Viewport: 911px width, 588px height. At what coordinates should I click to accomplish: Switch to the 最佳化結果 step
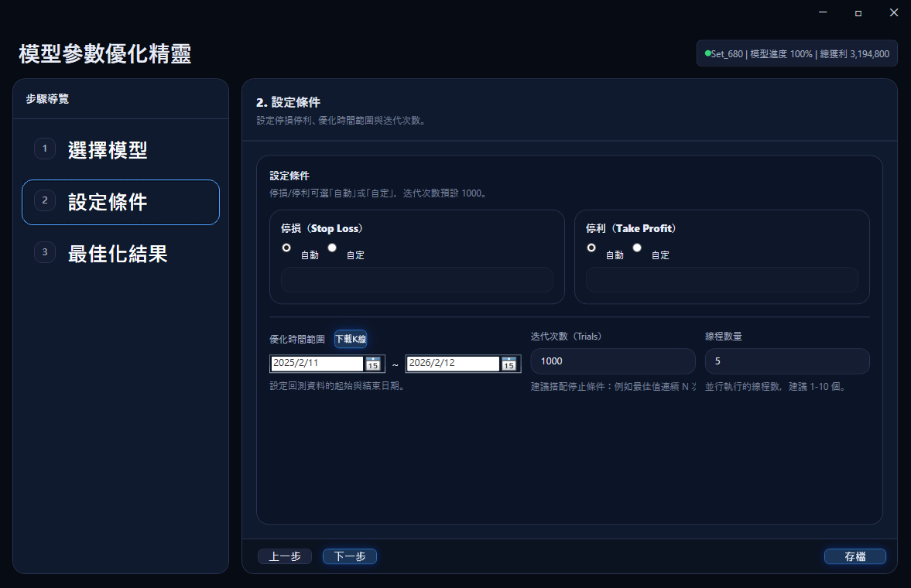118,254
